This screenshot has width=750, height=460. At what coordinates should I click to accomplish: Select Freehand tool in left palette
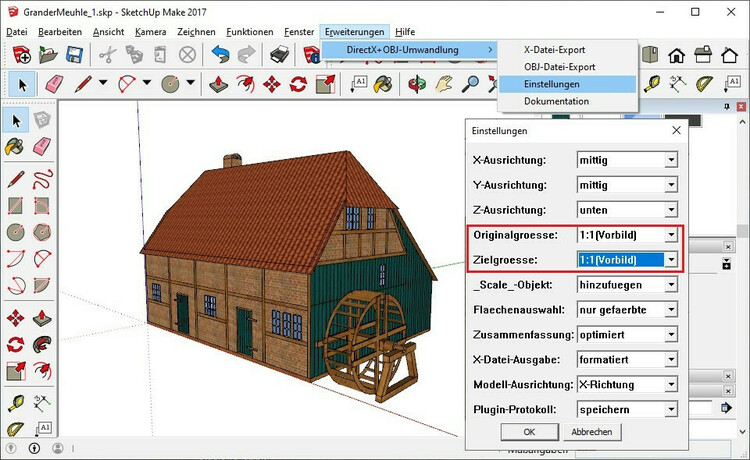(x=42, y=179)
